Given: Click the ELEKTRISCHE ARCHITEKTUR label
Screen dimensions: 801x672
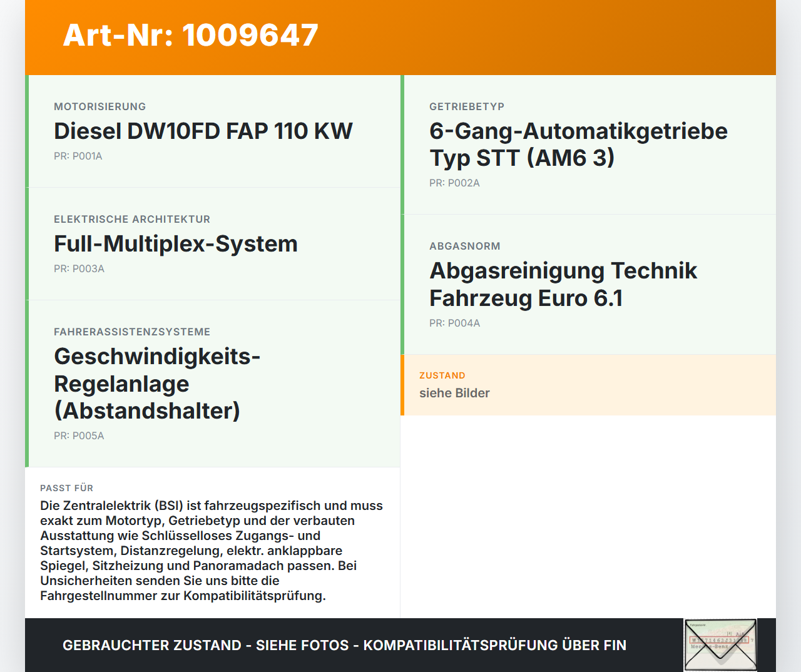Looking at the screenshot, I should tap(132, 219).
